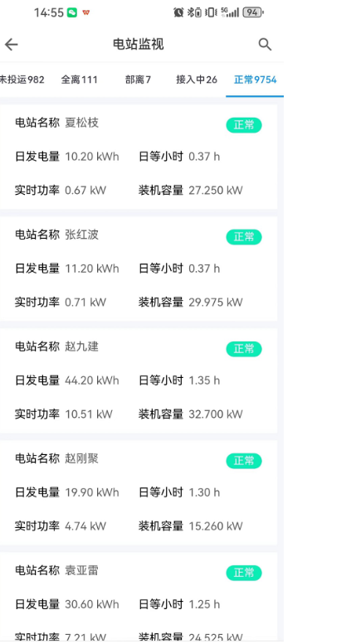This screenshot has width=346, height=644.
Task: Tap the 正常 badge for 夏松枝
Action: coord(244,125)
